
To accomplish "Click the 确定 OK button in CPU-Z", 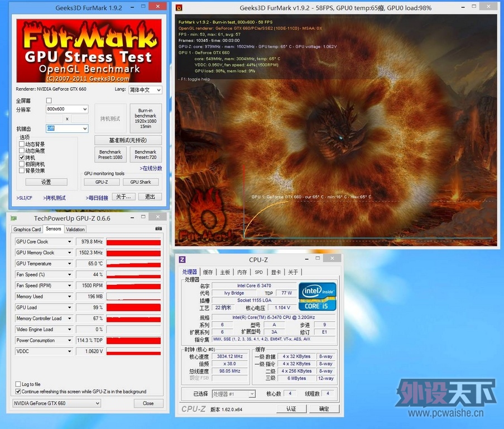I will click(x=324, y=409).
